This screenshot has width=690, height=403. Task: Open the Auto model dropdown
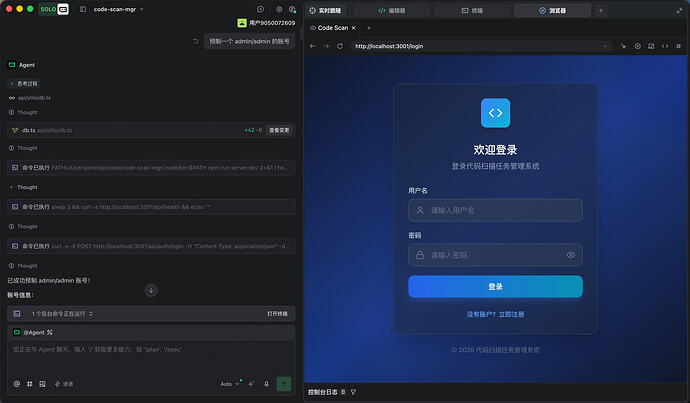pos(230,384)
